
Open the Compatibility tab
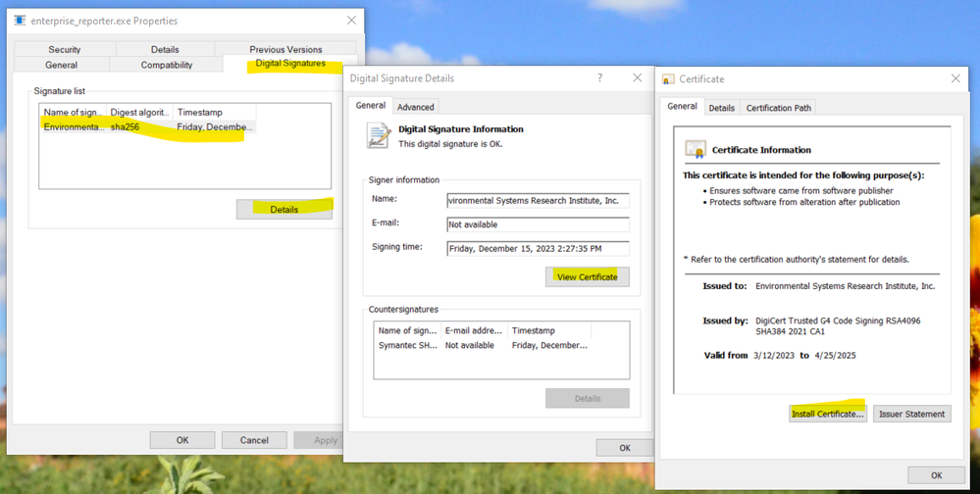tap(166, 65)
